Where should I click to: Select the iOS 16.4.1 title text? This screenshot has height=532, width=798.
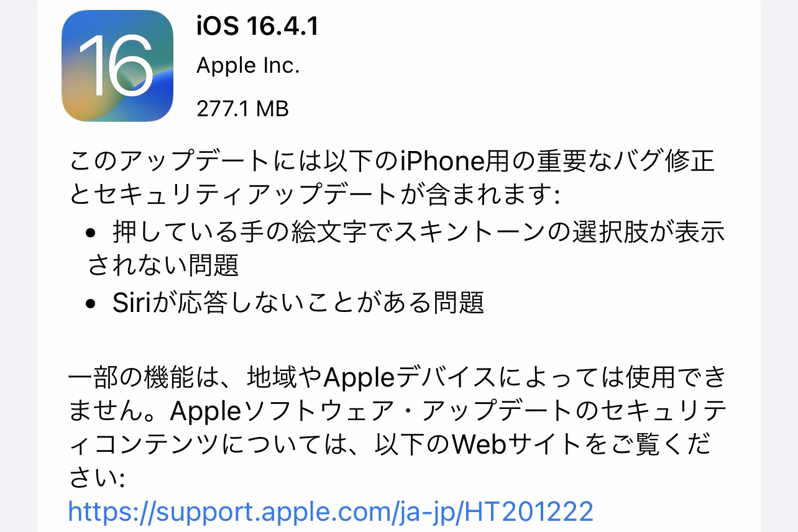(257, 26)
